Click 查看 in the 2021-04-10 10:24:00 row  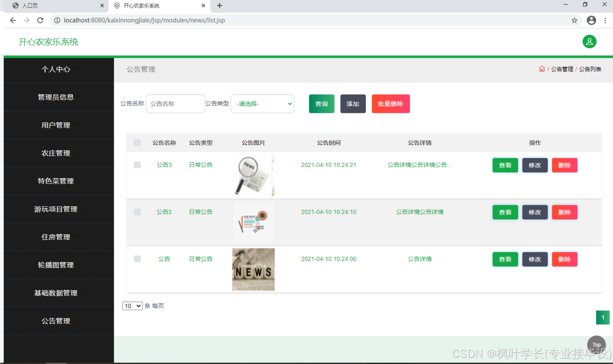(x=505, y=259)
